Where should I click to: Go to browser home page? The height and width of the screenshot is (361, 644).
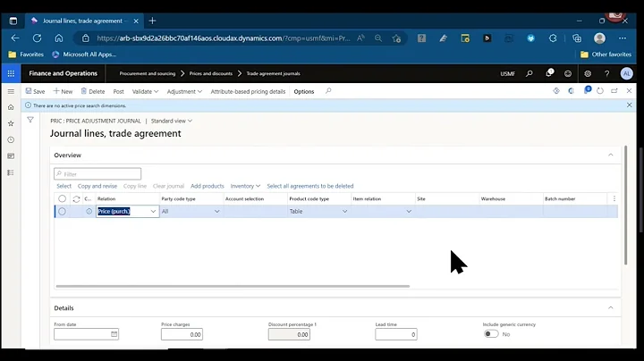click(x=59, y=38)
